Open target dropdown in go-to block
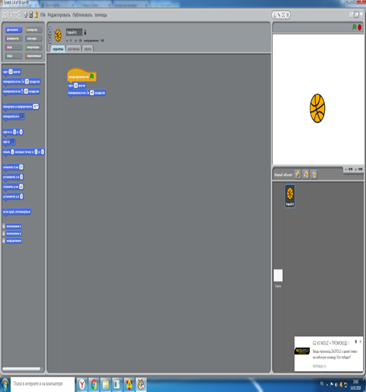The image size is (366, 392). click(12, 142)
